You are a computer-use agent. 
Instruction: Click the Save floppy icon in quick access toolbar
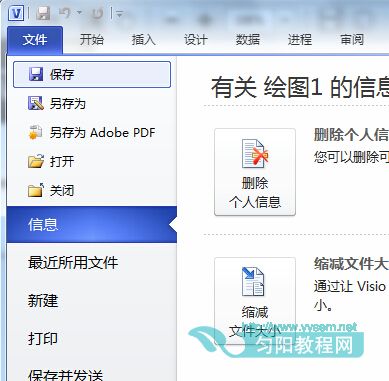[x=43, y=14]
